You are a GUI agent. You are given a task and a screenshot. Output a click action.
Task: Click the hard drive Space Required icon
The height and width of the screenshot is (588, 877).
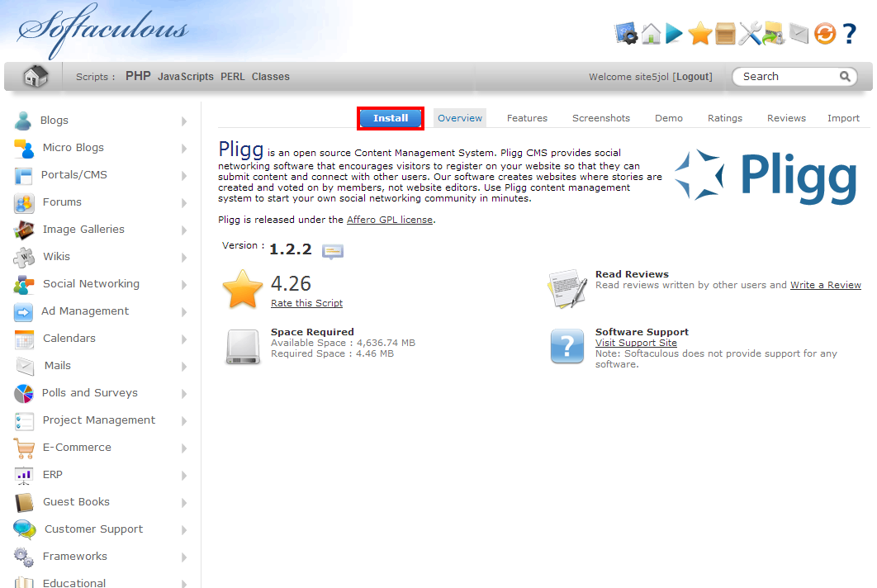pyautogui.click(x=244, y=347)
